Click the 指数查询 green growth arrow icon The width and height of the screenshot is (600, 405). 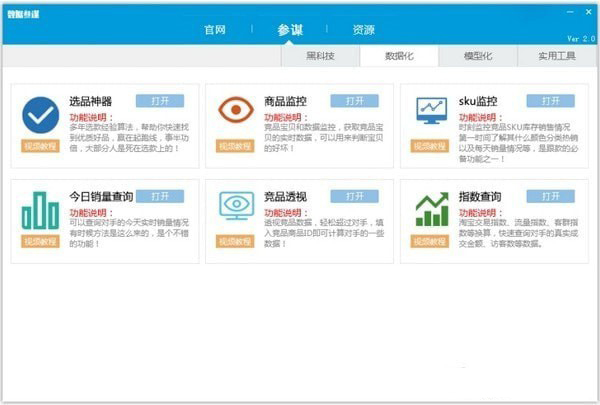431,206
